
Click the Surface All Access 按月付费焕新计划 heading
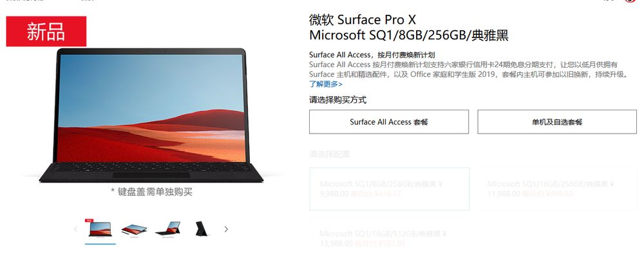pyautogui.click(x=372, y=55)
